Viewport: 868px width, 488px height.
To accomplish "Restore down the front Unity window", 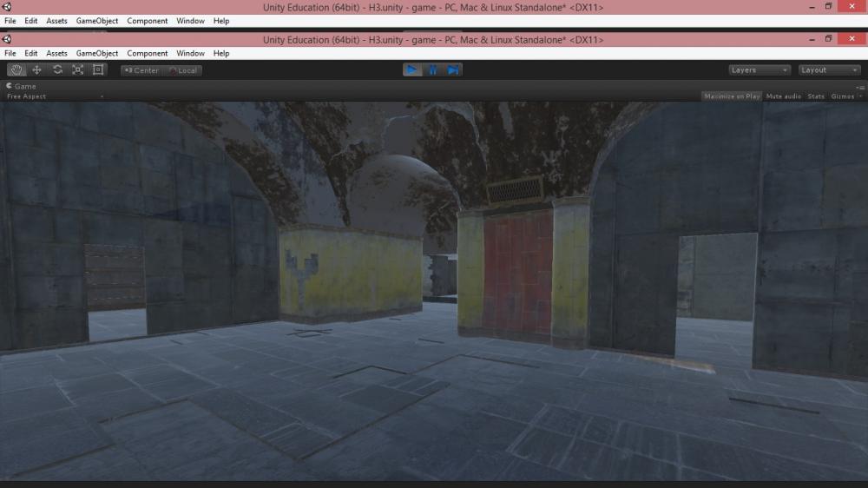I will click(x=828, y=39).
